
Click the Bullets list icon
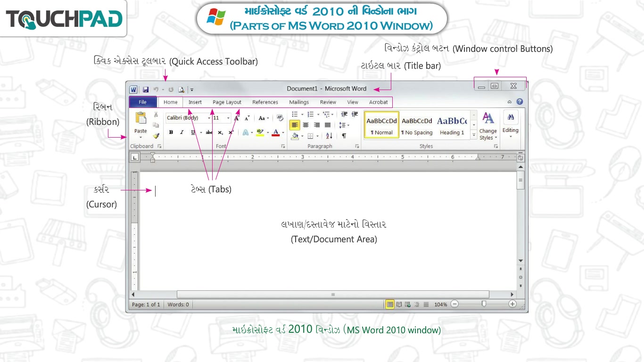[295, 114]
